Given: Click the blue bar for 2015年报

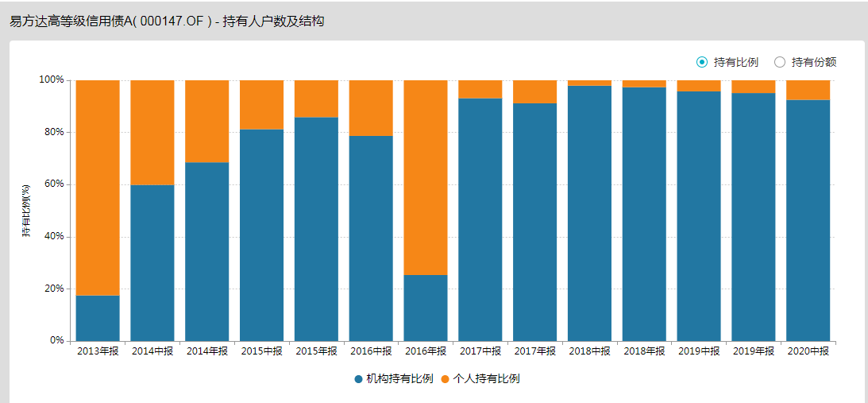Looking at the screenshot, I should click(x=316, y=229).
